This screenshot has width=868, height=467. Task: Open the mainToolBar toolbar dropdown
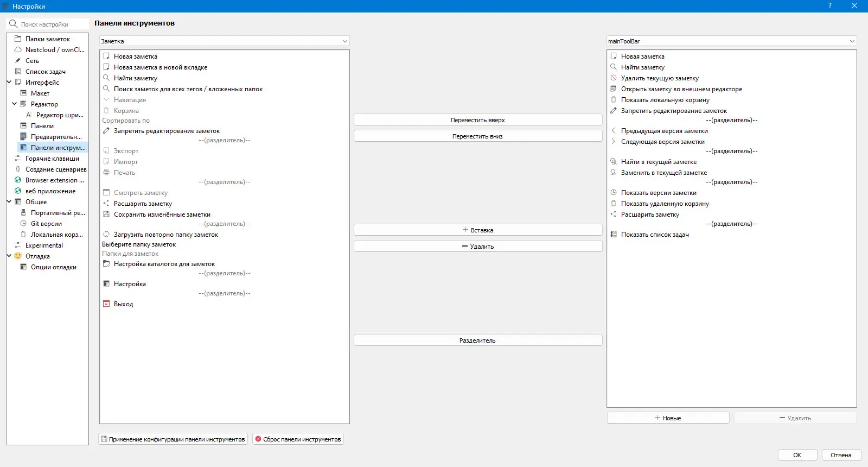pos(731,41)
